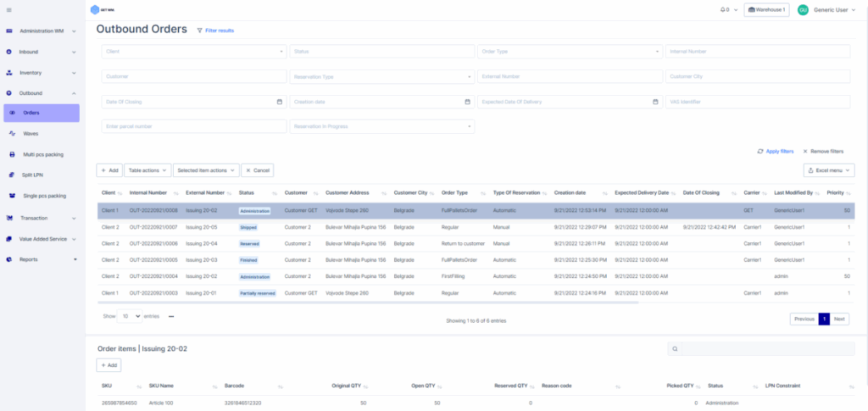The width and height of the screenshot is (868, 411).
Task: Open Value Added Service menu
Action: [x=43, y=239]
